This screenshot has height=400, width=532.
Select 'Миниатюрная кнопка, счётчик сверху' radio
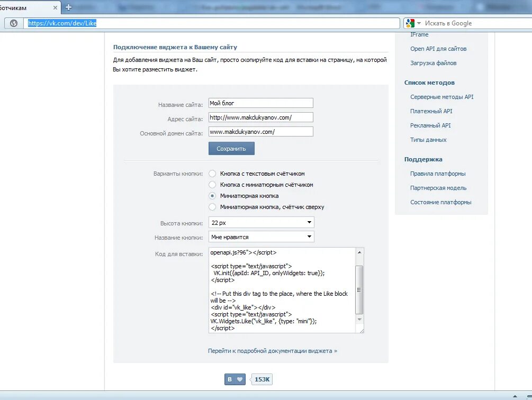pyautogui.click(x=212, y=207)
